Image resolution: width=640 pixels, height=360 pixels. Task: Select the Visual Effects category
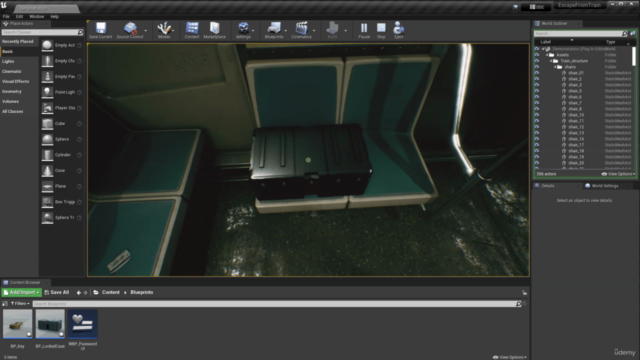tap(16, 81)
